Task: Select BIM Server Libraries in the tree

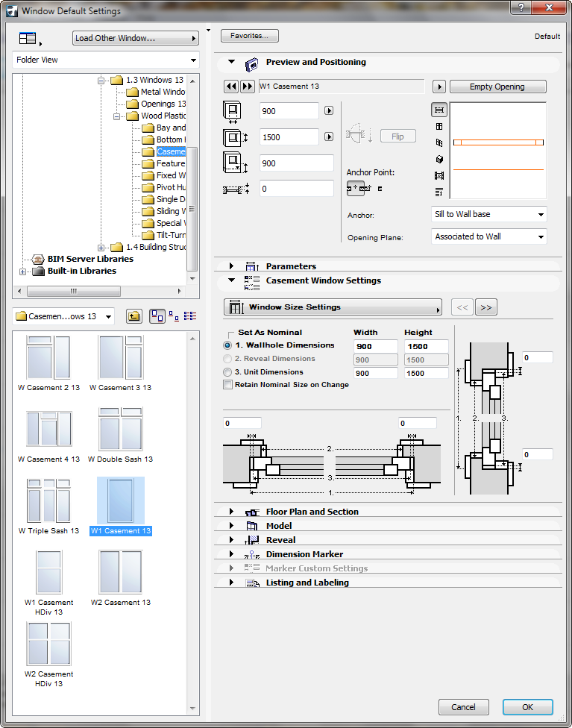Action: coord(90,259)
